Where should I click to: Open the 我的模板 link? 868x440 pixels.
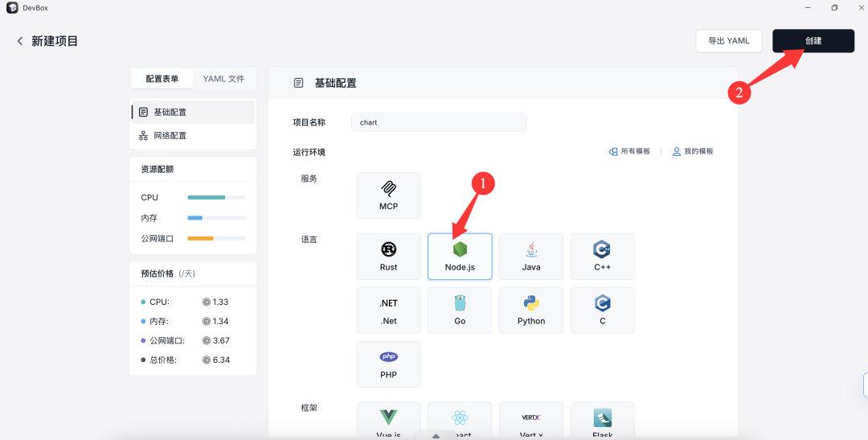[693, 151]
